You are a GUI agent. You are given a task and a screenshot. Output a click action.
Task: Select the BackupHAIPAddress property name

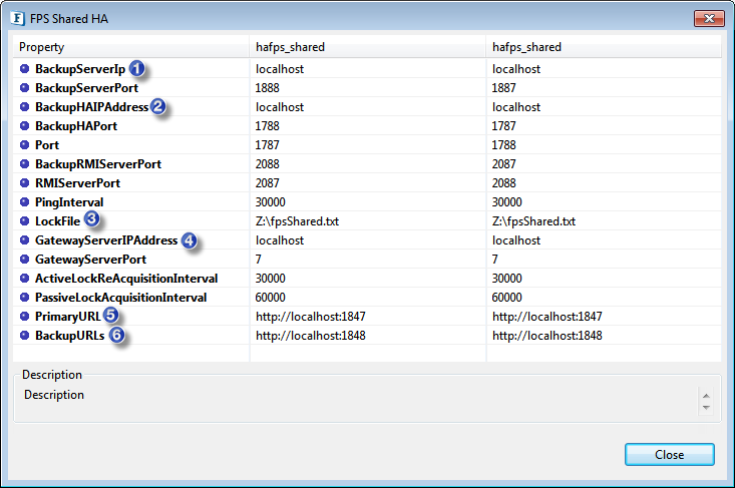point(92,107)
